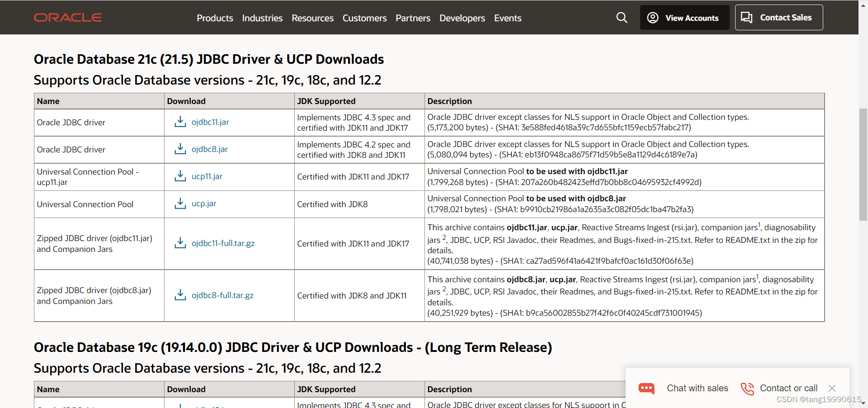The height and width of the screenshot is (408, 868).
Task: Click 'Universal Connection Pool - ucp11.jar' name cell
Action: pos(99,177)
